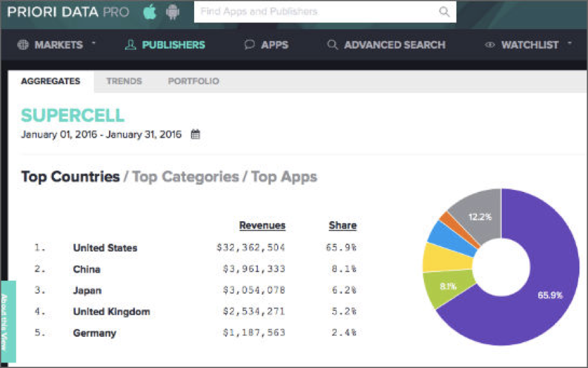Viewport: 588px width, 368px height.
Task: Show the Top Apps view
Action: tap(284, 177)
